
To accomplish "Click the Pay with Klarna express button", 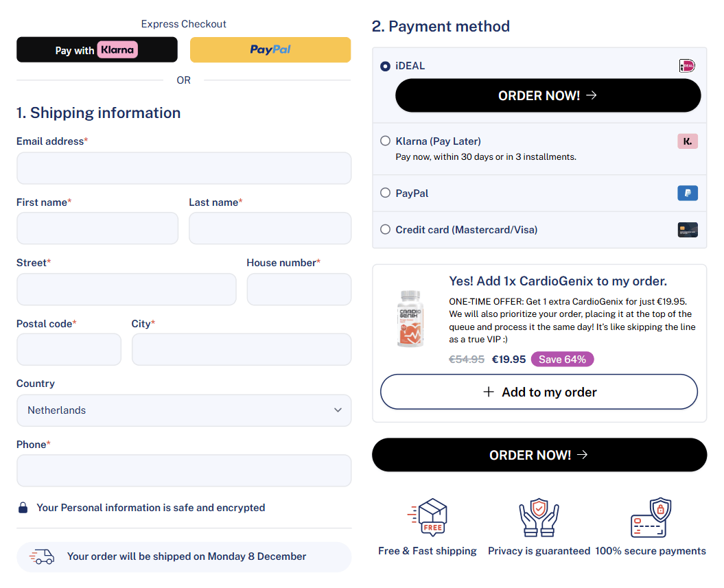I will click(97, 49).
